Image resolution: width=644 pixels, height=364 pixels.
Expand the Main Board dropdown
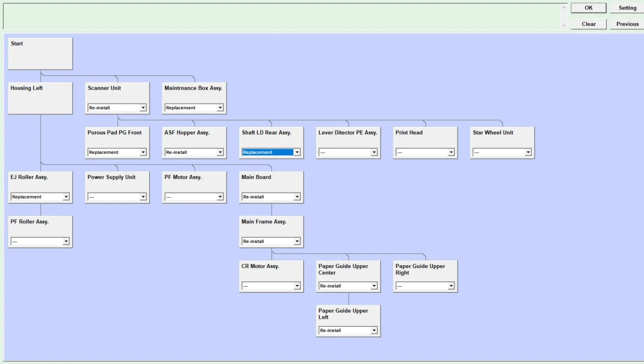click(271, 197)
